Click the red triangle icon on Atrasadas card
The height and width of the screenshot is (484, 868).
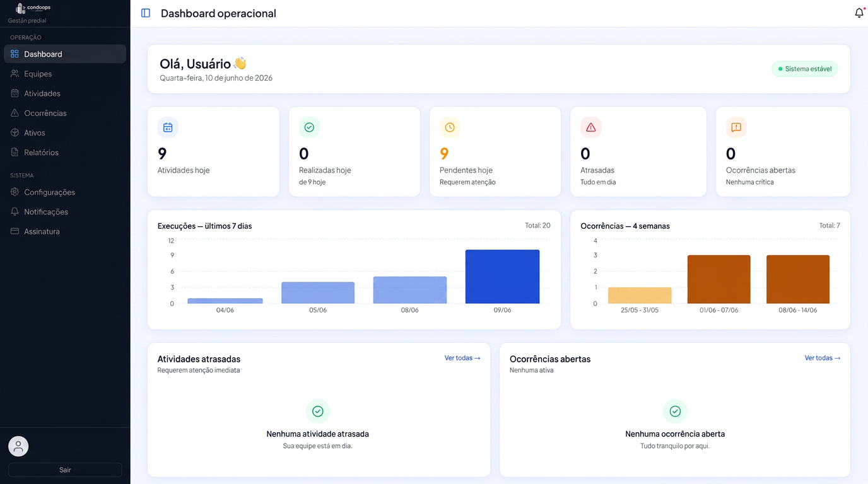(591, 127)
